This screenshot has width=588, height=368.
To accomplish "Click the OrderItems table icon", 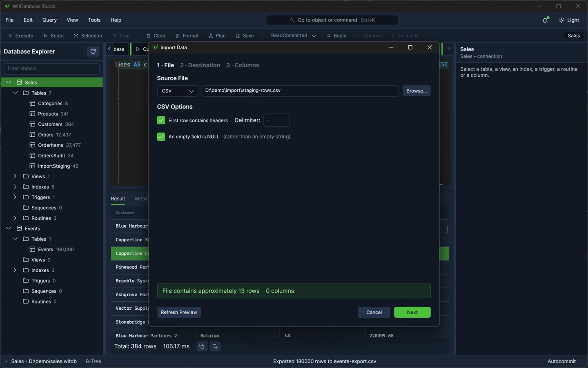I will [32, 145].
